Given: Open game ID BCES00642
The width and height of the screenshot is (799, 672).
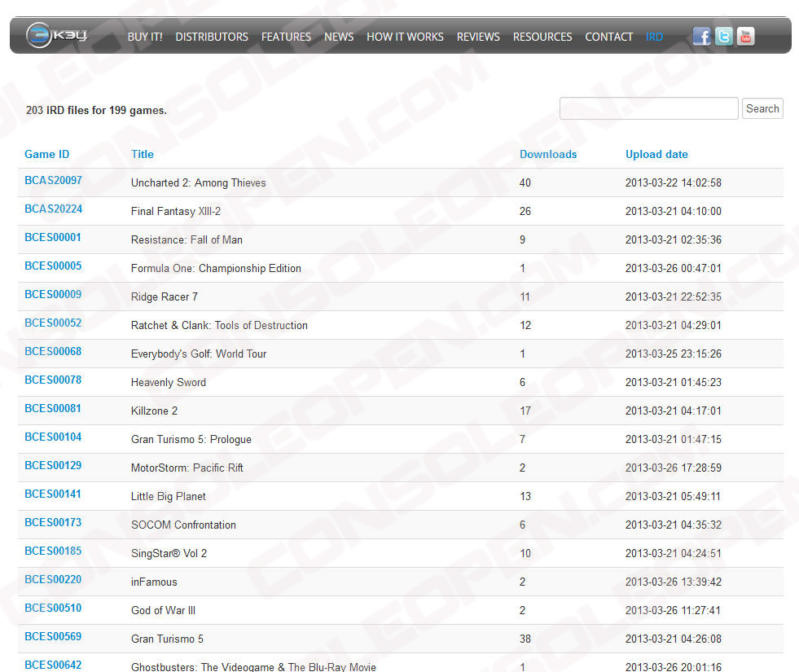Looking at the screenshot, I should click(x=53, y=665).
